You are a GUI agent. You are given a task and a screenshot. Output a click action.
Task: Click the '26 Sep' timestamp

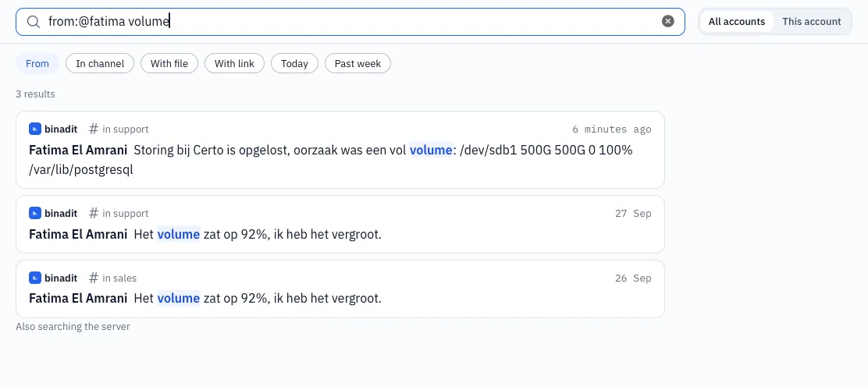(633, 278)
